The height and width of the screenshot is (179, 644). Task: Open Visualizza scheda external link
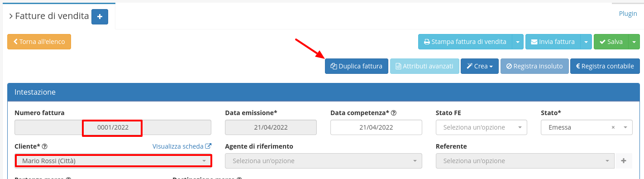click(182, 146)
